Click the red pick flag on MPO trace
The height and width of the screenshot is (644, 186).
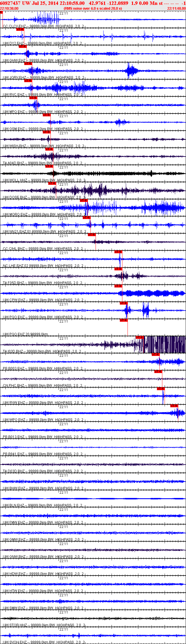[x=33, y=98]
